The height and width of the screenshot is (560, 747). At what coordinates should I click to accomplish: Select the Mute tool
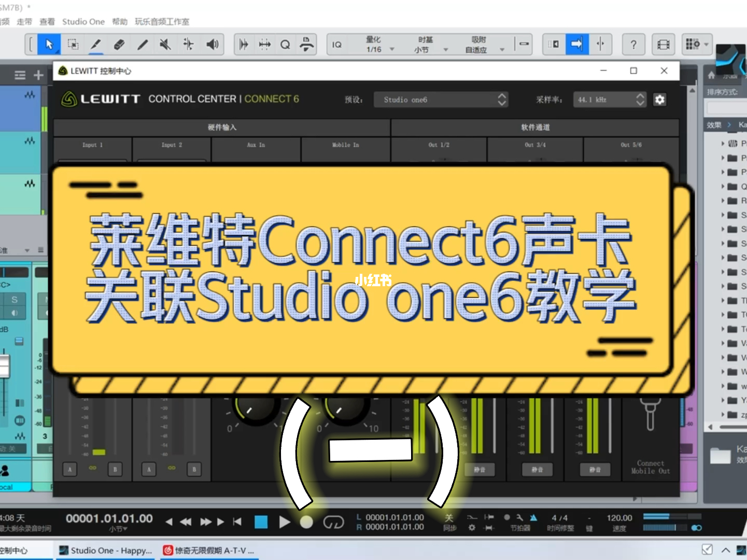(165, 45)
